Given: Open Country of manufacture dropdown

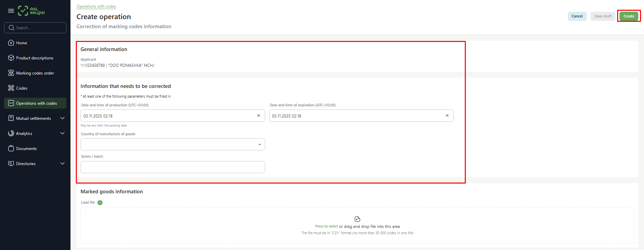Looking at the screenshot, I should 172,144.
